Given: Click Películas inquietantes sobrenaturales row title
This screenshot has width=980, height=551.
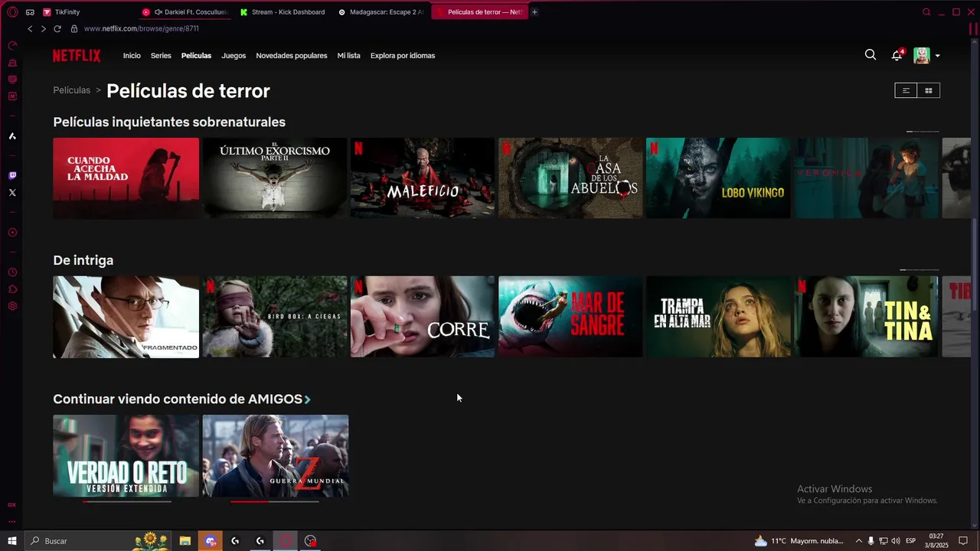Looking at the screenshot, I should point(169,122).
